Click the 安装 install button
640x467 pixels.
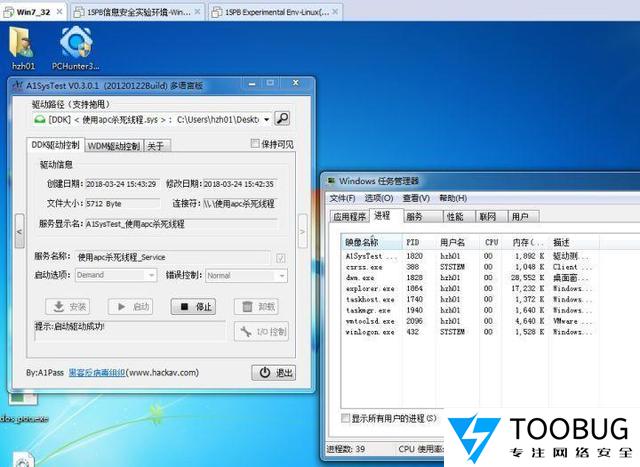click(x=68, y=307)
